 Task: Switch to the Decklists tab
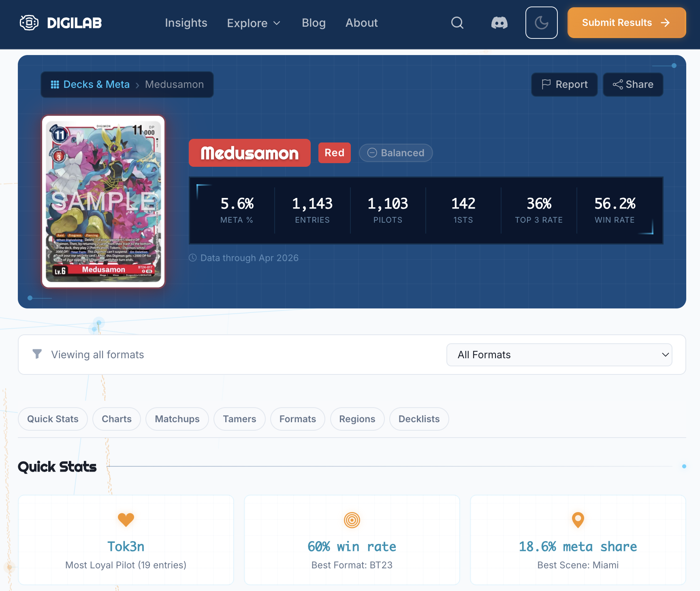(419, 419)
